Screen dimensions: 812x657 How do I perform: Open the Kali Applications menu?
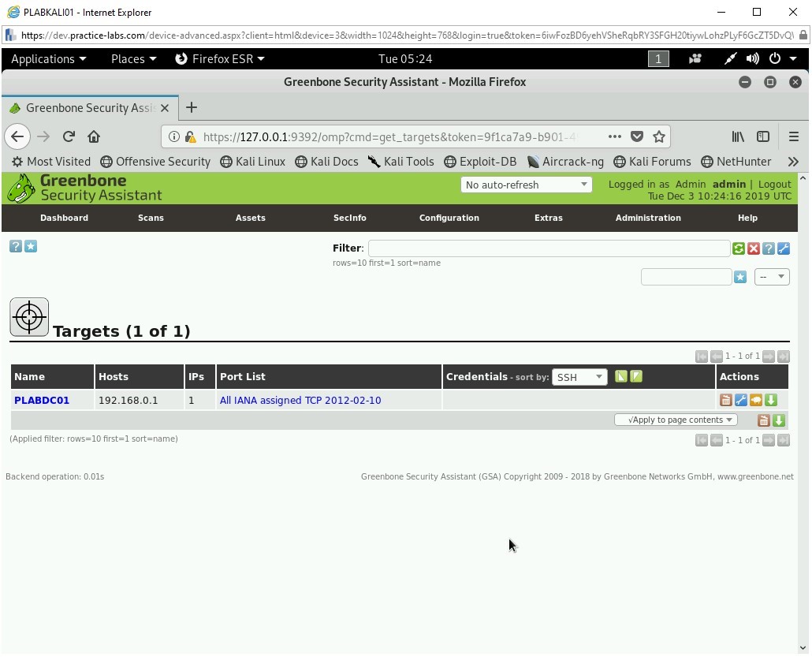(48, 59)
